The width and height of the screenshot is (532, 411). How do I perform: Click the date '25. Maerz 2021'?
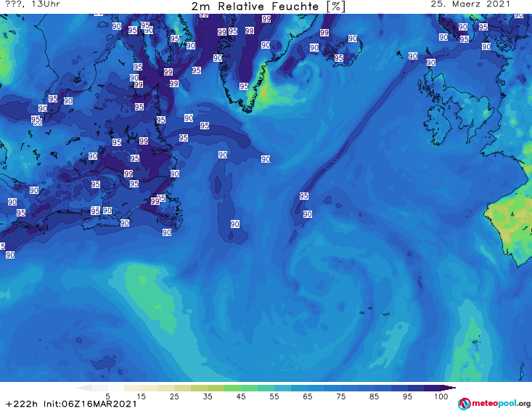click(x=470, y=4)
